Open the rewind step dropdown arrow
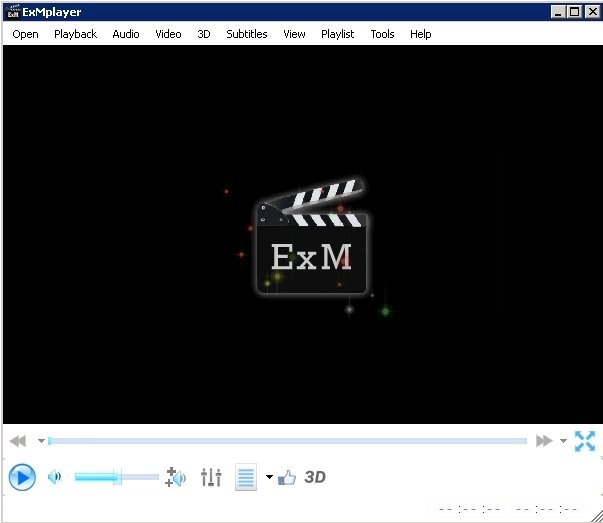This screenshot has width=603, height=523. click(x=41, y=441)
